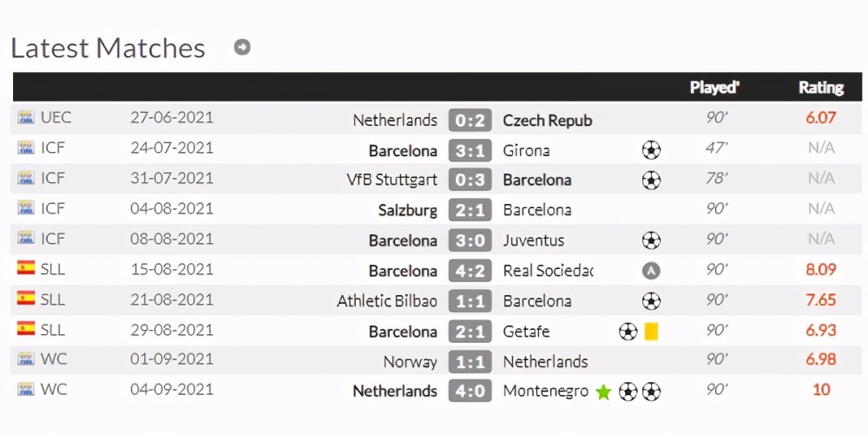Click the goal ball icon in Juventus row
Image resolution: width=868 pixels, height=434 pixels.
point(651,240)
